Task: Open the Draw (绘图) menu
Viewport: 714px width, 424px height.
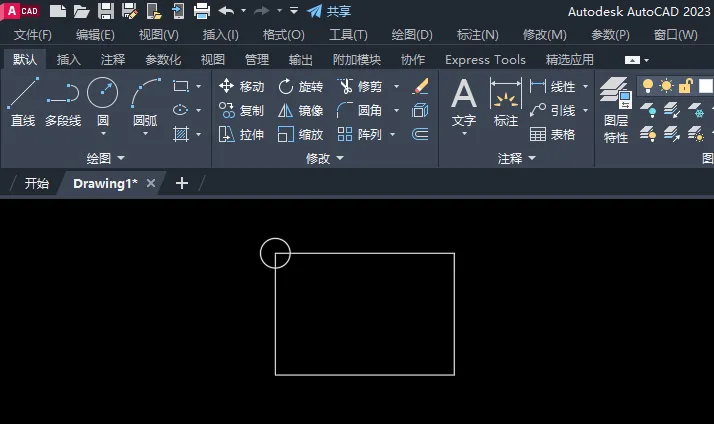Action: pos(412,35)
